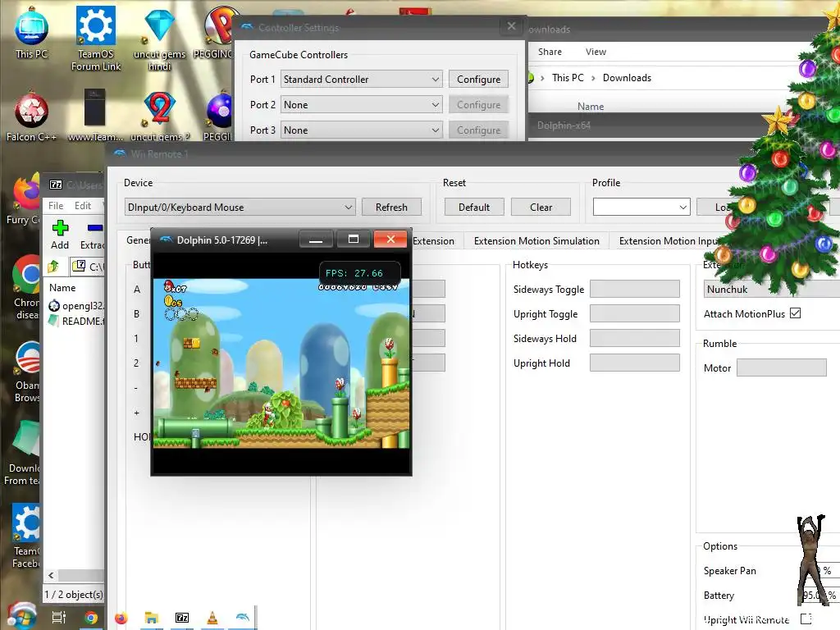Maximize the Dolphin game window
The height and width of the screenshot is (630, 840).
click(x=354, y=240)
